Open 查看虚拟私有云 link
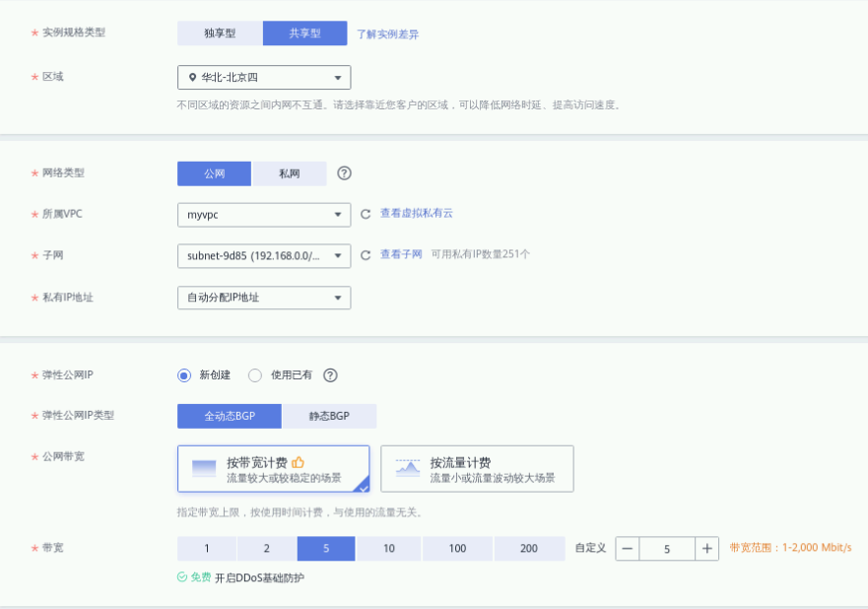Screen dimensions: 868x609 coord(417,214)
